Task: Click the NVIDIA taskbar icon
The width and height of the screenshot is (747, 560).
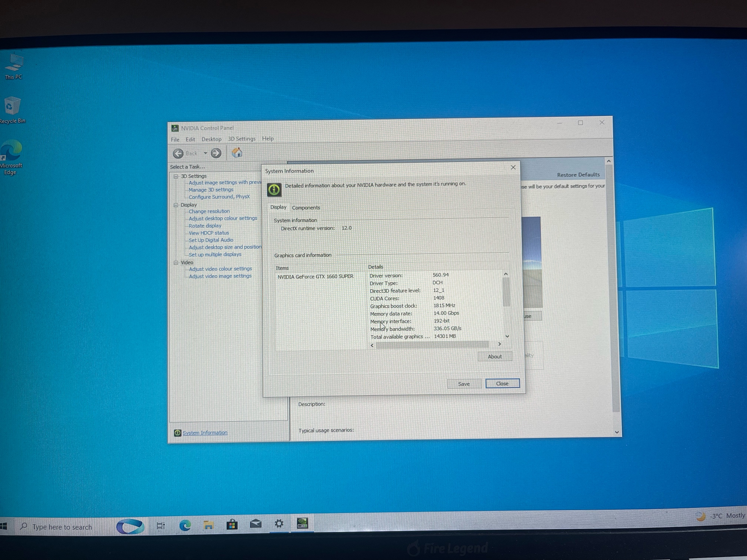Action: point(302,523)
